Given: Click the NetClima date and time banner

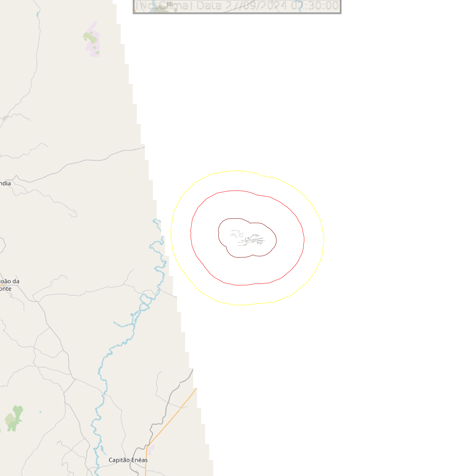Looking at the screenshot, I should coord(237,6).
